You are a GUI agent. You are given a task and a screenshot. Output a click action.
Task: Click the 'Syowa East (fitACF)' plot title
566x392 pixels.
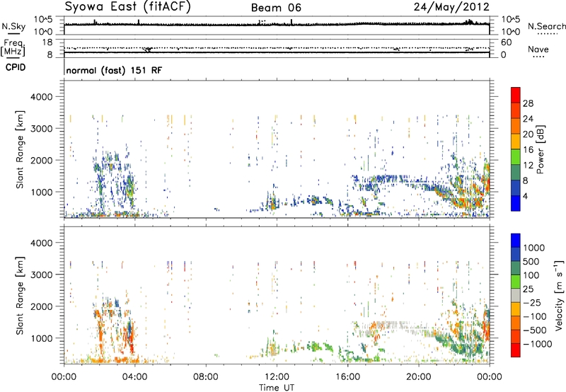click(127, 7)
